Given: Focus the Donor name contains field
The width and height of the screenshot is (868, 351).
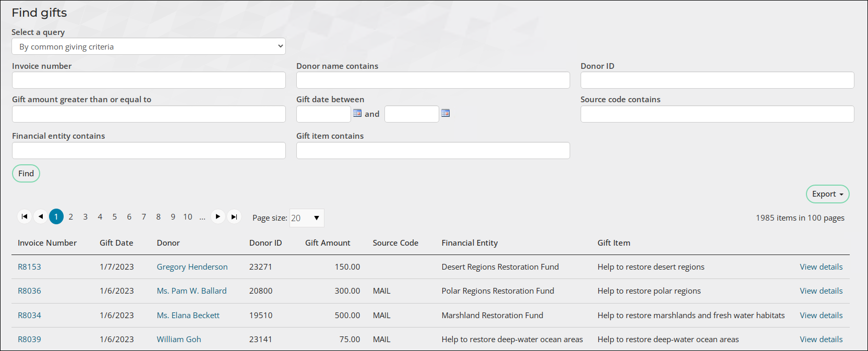Looking at the screenshot, I should click(433, 80).
